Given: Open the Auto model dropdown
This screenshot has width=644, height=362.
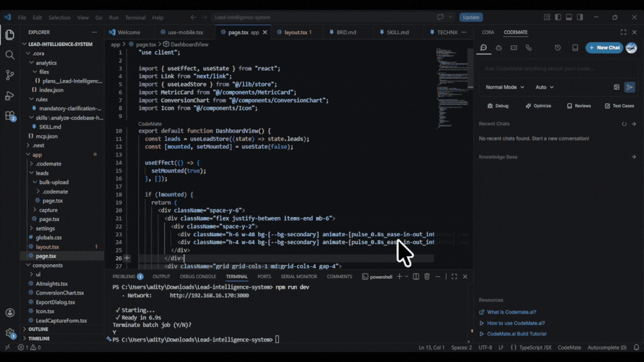Looking at the screenshot, I should (544, 87).
